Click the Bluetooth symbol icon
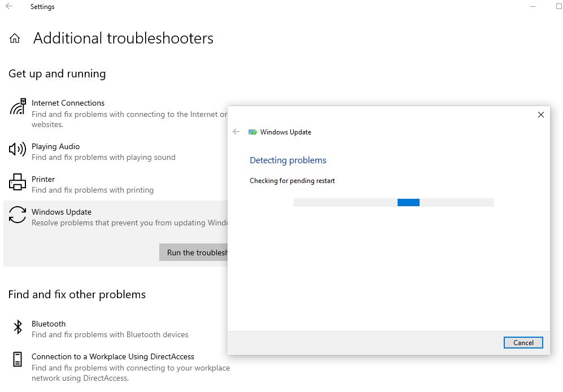Viewport: 563px width, 392px height. point(18,327)
